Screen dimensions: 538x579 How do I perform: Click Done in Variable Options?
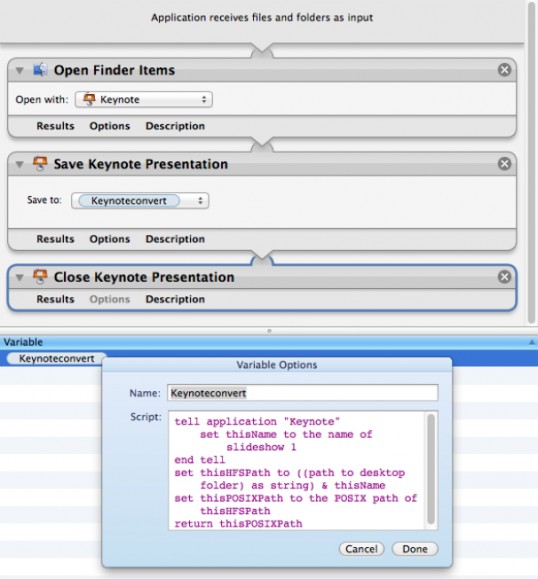415,549
